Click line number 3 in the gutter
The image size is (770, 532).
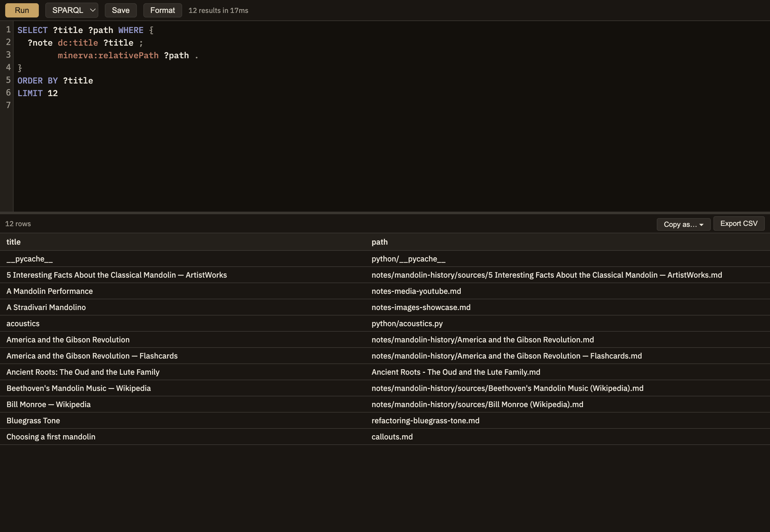(x=8, y=55)
